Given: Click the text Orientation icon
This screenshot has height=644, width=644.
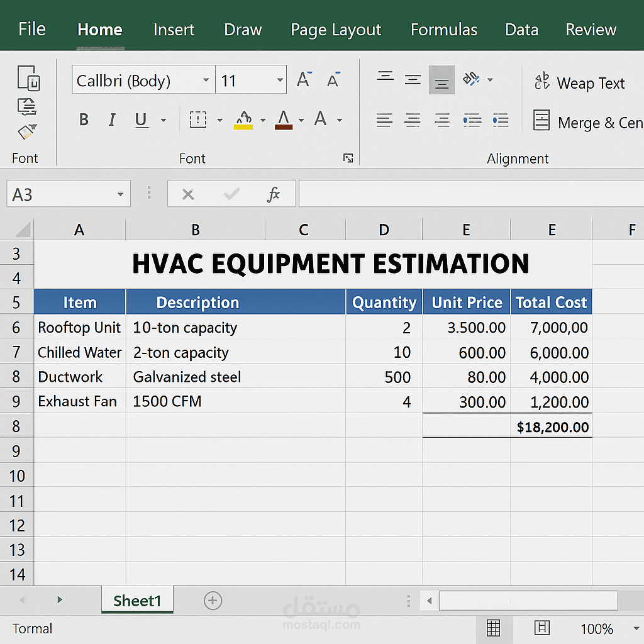Looking at the screenshot, I should [x=471, y=79].
